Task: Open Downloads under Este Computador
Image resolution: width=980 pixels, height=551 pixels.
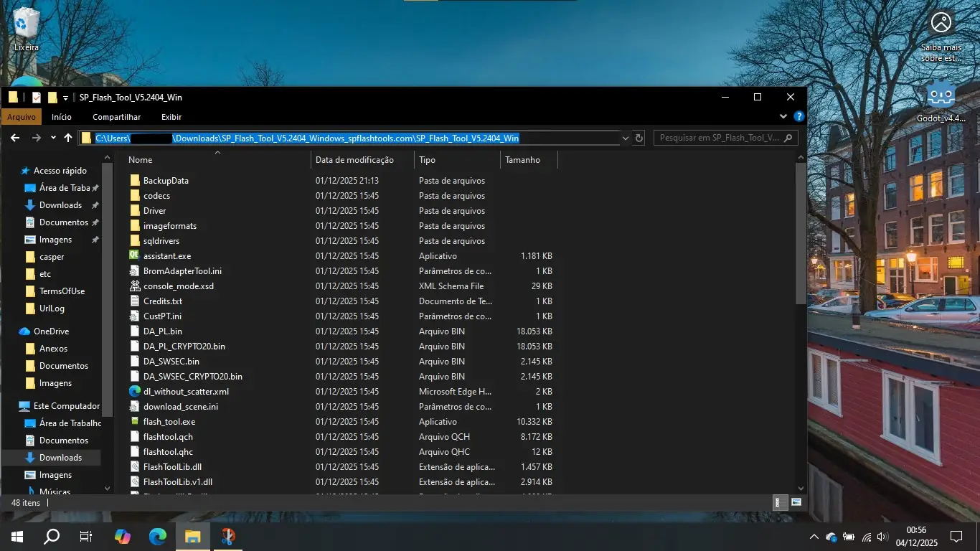Action: tap(60, 458)
